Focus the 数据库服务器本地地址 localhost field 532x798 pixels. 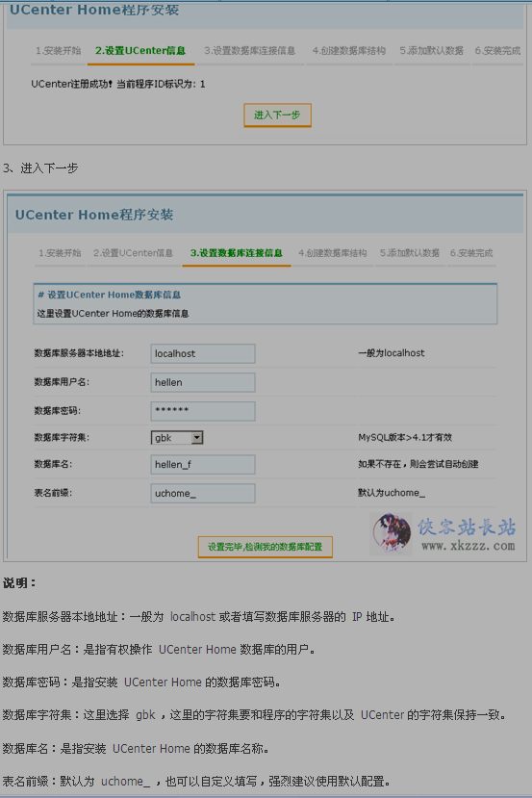coord(203,353)
